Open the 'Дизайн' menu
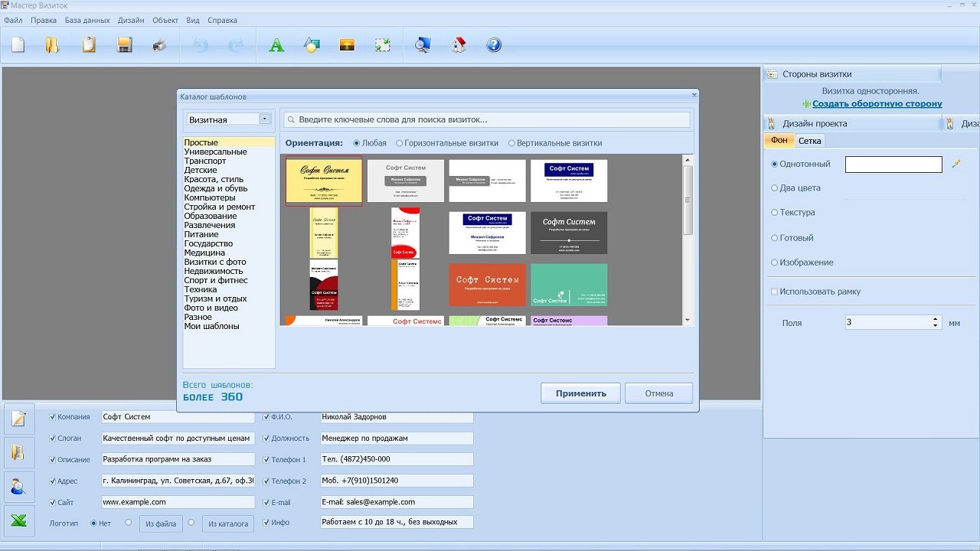This screenshot has width=980, height=551. click(x=130, y=20)
